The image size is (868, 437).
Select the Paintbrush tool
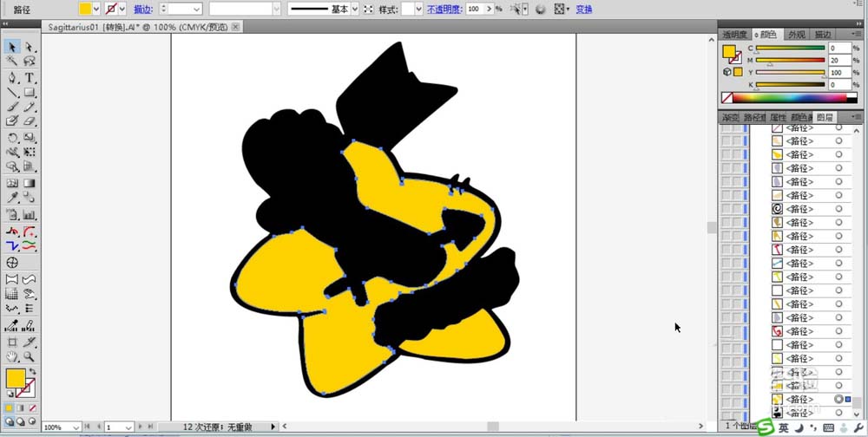click(12, 106)
